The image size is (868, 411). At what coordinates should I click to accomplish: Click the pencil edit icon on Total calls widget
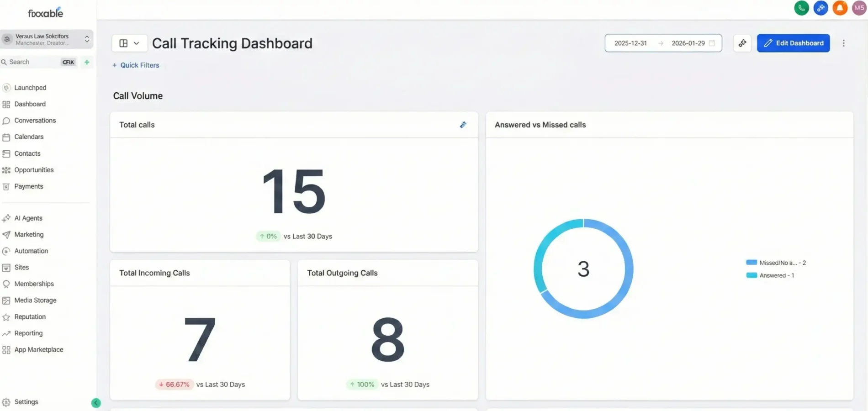click(x=463, y=124)
